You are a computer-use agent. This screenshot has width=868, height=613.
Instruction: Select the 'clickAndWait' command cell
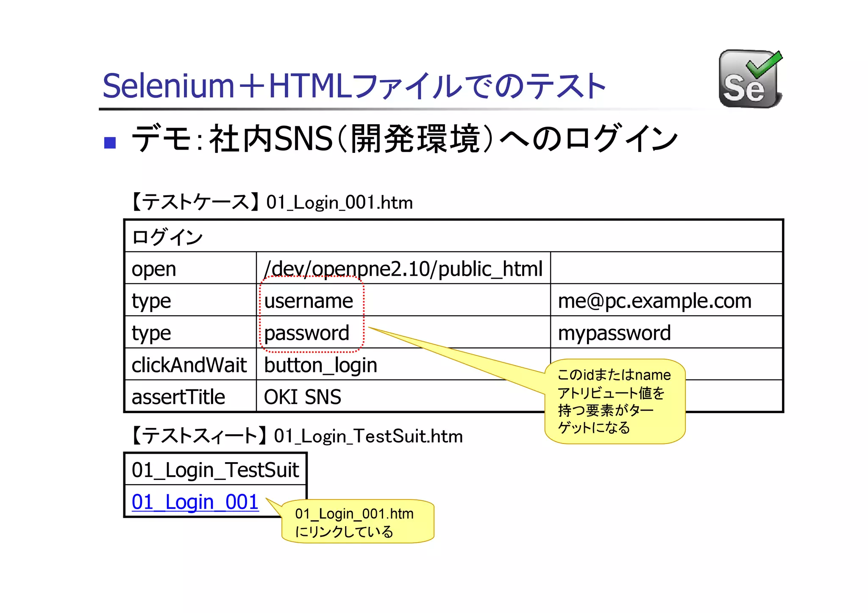[x=191, y=364]
